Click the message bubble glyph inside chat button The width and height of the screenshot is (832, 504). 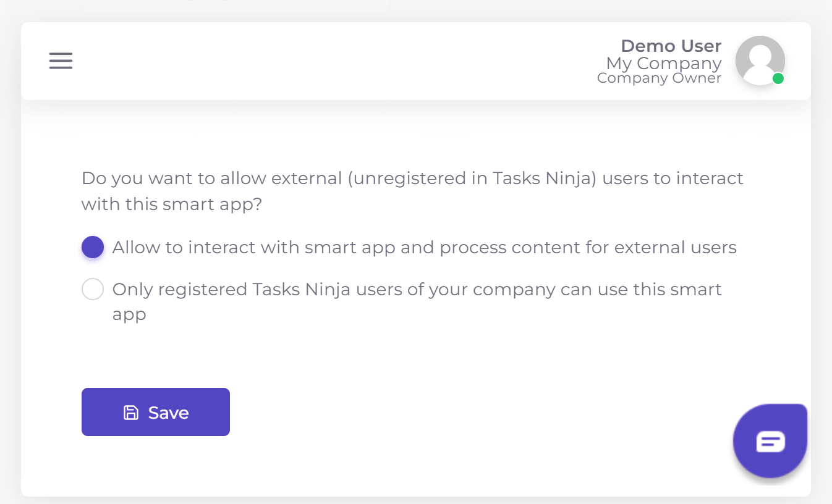point(770,442)
